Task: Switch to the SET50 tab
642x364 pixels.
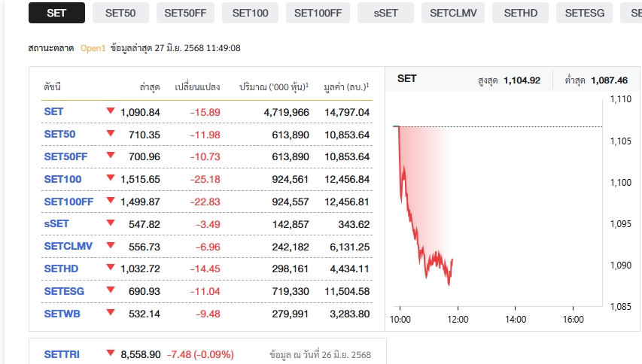Action: pos(120,13)
